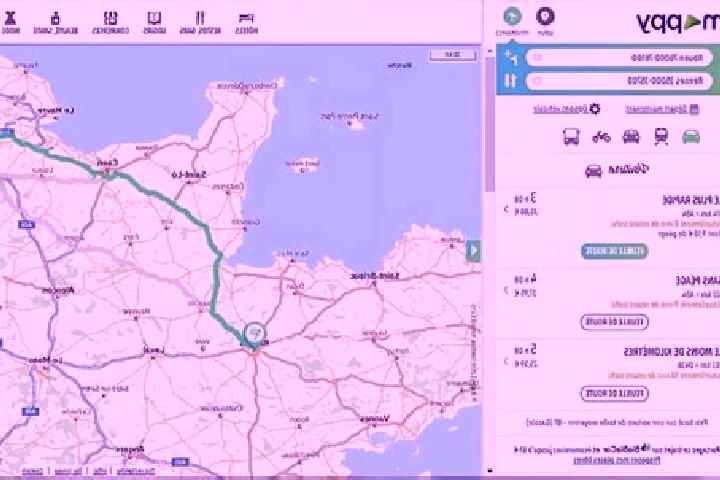Click the gear icon next to Options véhicule
The image size is (720, 480).
pyautogui.click(x=595, y=109)
